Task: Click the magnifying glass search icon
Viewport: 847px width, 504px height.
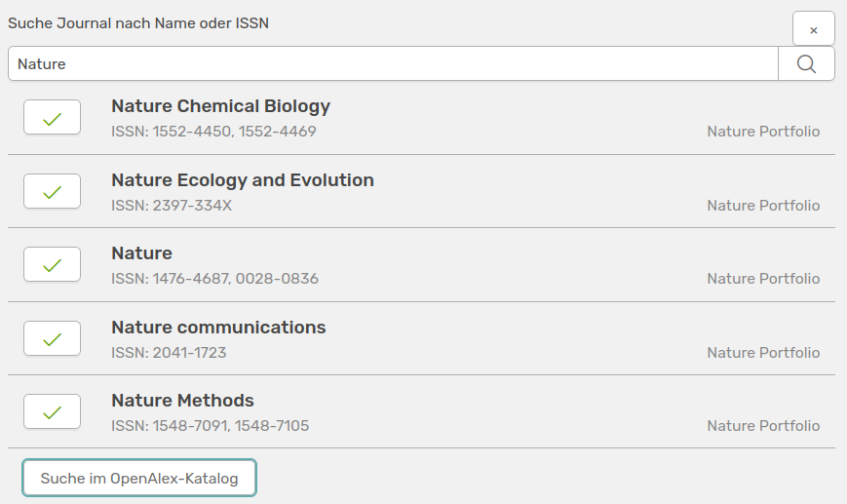Action: (x=806, y=63)
